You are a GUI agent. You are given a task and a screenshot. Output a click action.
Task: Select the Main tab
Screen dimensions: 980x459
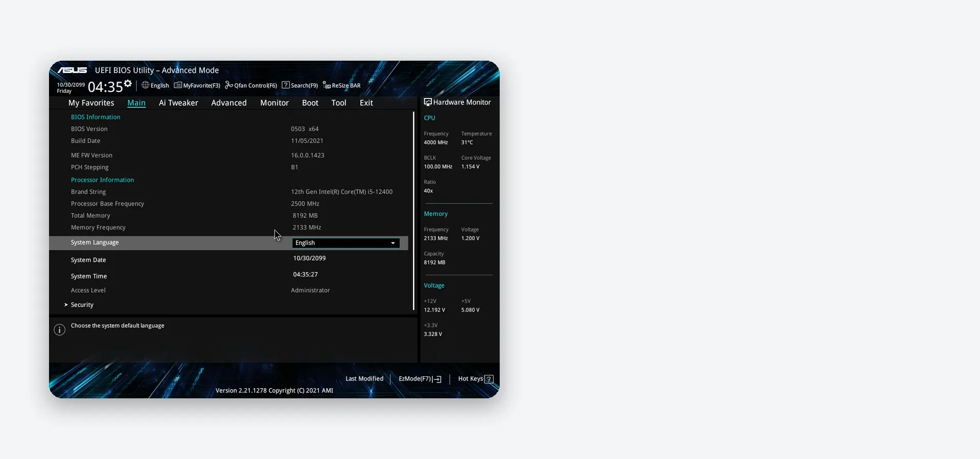tap(136, 103)
